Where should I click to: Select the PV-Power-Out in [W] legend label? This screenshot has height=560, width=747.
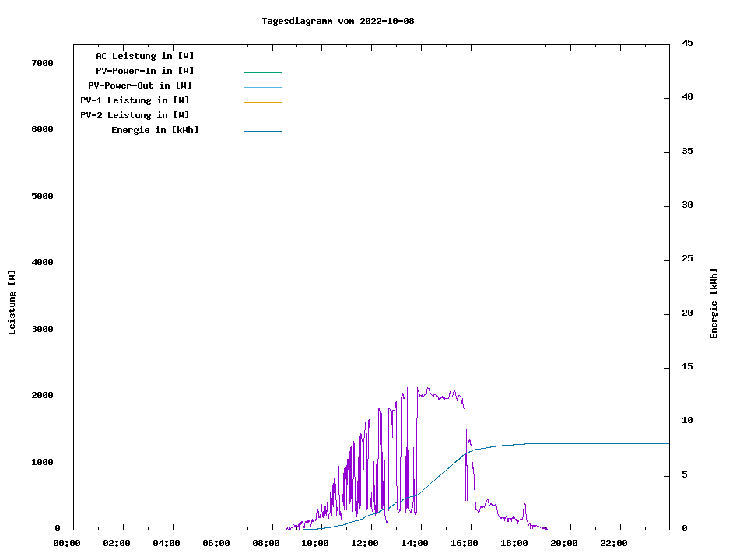click(140, 86)
